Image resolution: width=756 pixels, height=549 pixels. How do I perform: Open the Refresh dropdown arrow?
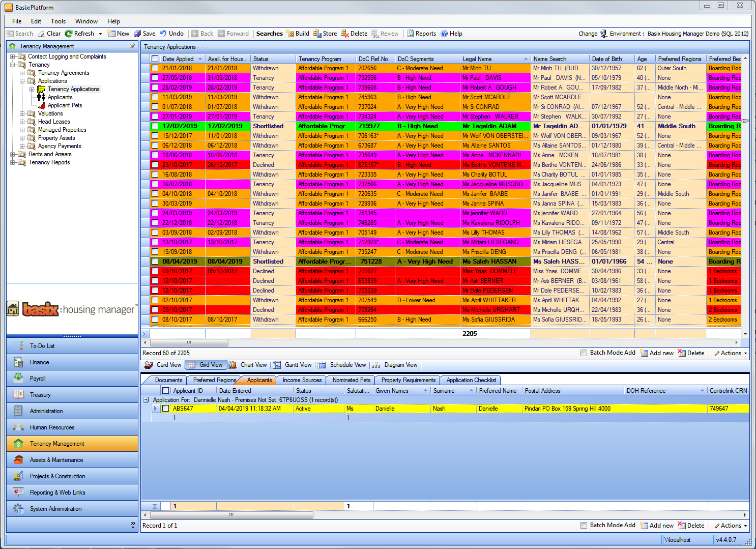pyautogui.click(x=100, y=33)
